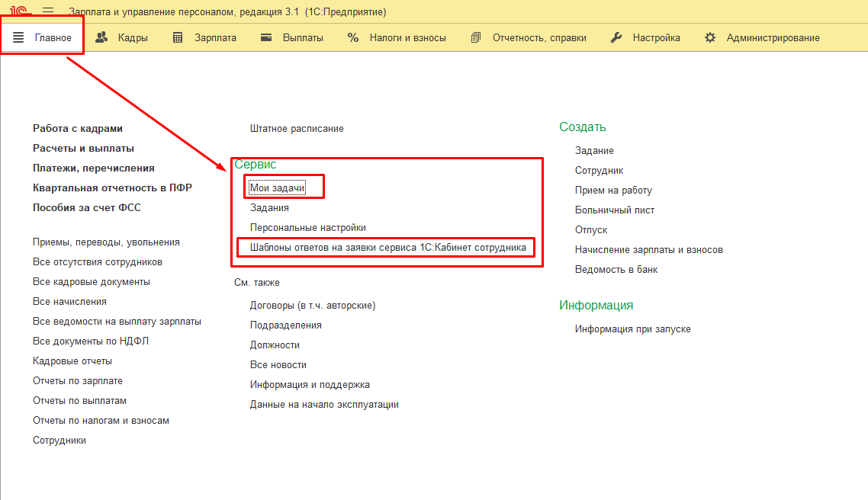Open the Администрирование section
Image resolution: width=868 pixels, height=500 pixels.
[x=773, y=37]
